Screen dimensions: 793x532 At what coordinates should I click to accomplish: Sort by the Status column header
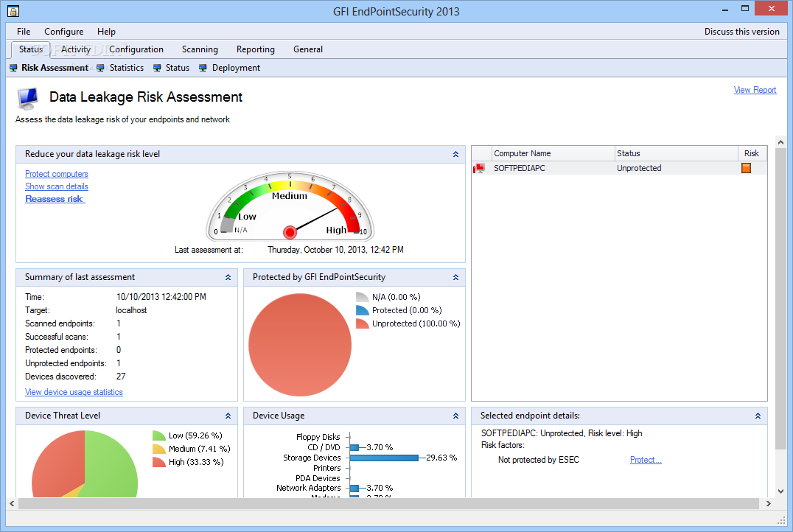tap(676, 153)
